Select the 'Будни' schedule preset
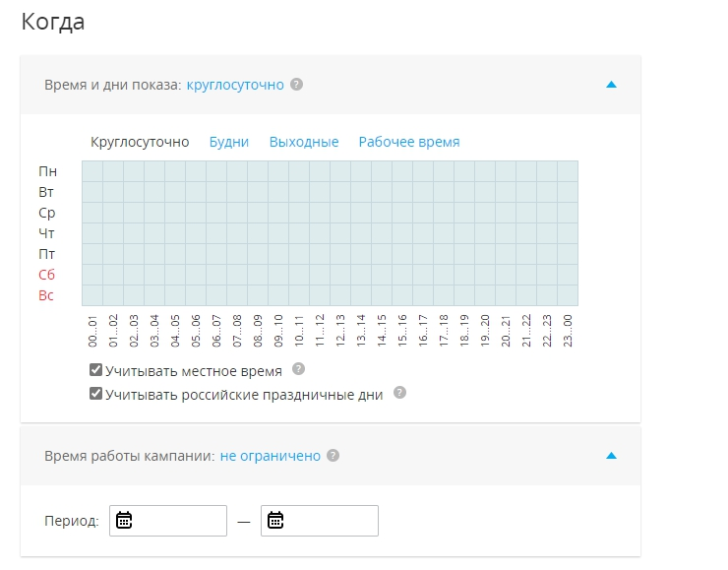Viewport: 728px width, 570px height. tap(229, 142)
